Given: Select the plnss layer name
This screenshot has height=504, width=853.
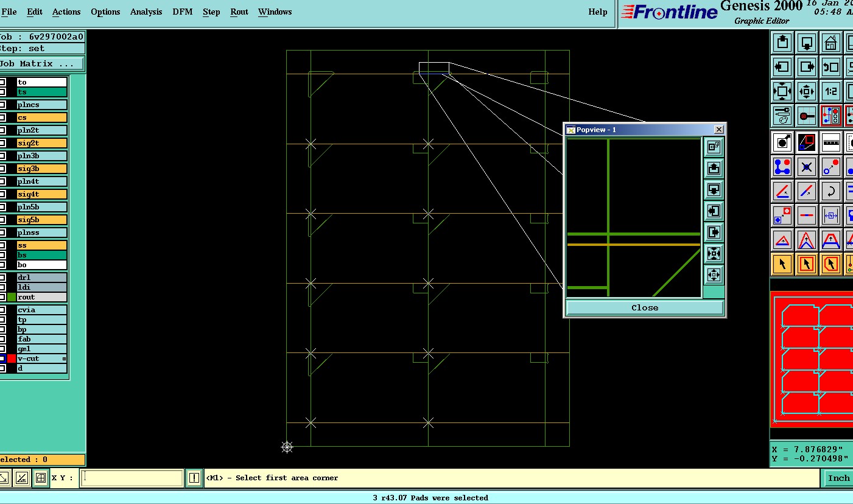Looking at the screenshot, I should coord(41,233).
